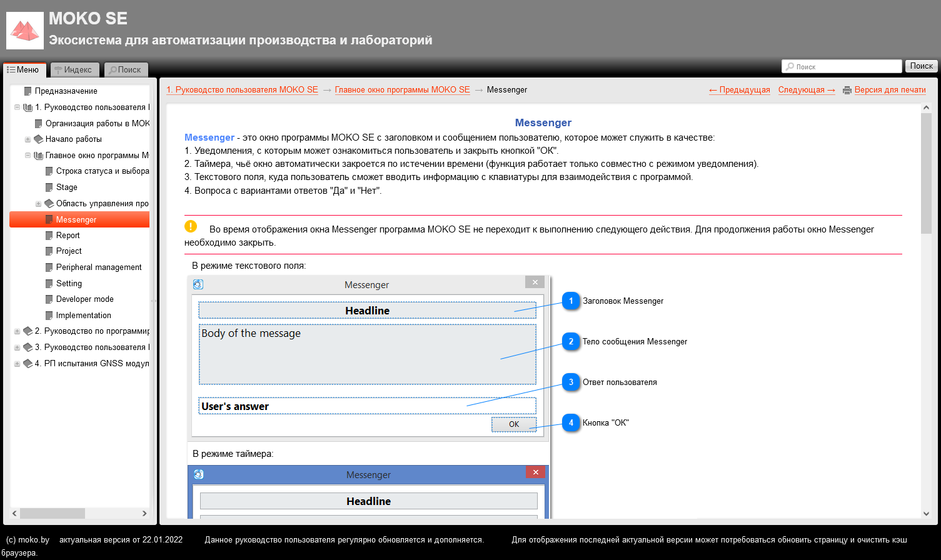Click open-book icon beside Главное окно программы
941x560 pixels.
[x=38, y=155]
